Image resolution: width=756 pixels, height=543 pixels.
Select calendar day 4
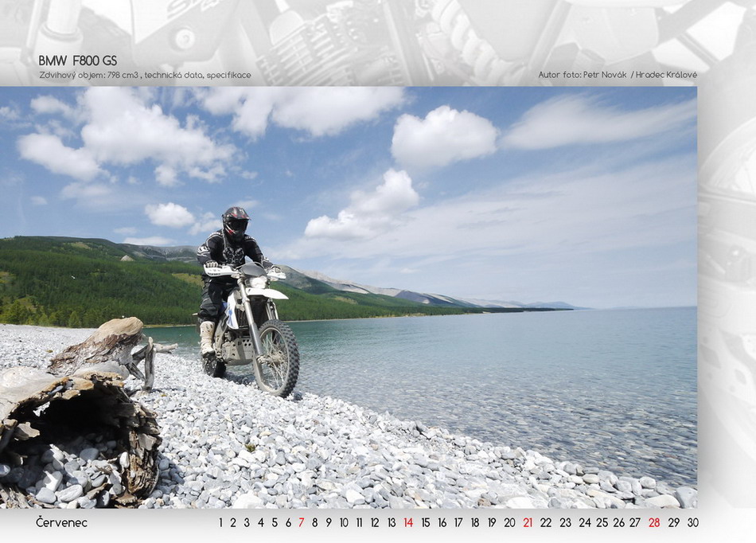point(260,523)
